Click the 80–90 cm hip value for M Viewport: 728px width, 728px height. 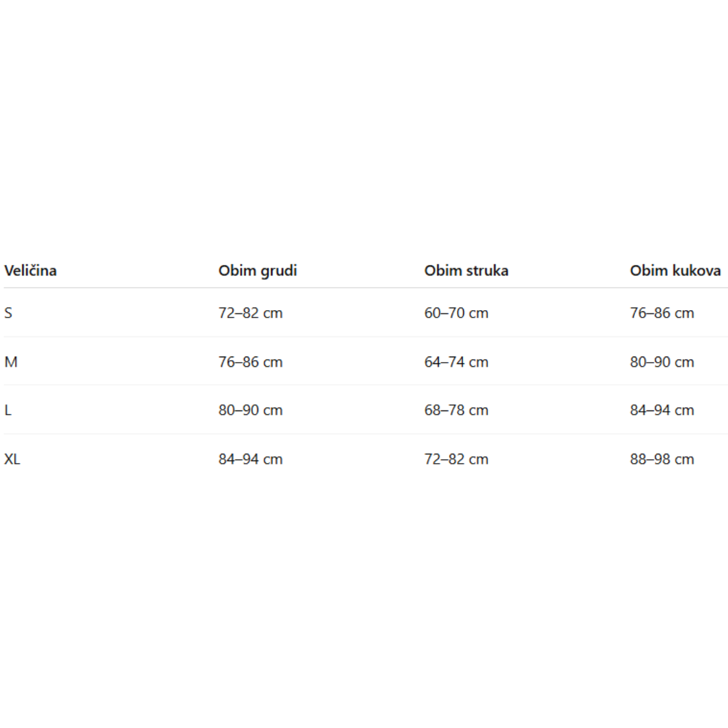click(x=662, y=362)
